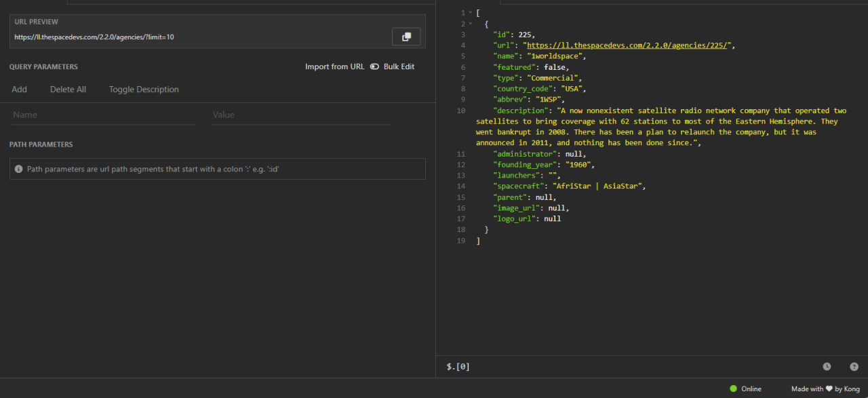The height and width of the screenshot is (398, 868).
Task: Click Delete All query parameters
Action: point(68,89)
